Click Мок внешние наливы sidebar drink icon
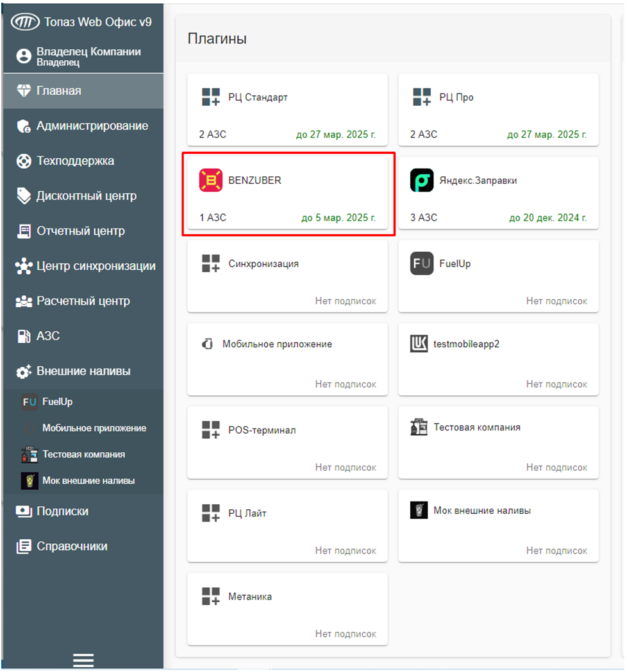This screenshot has width=627, height=672. (29, 481)
